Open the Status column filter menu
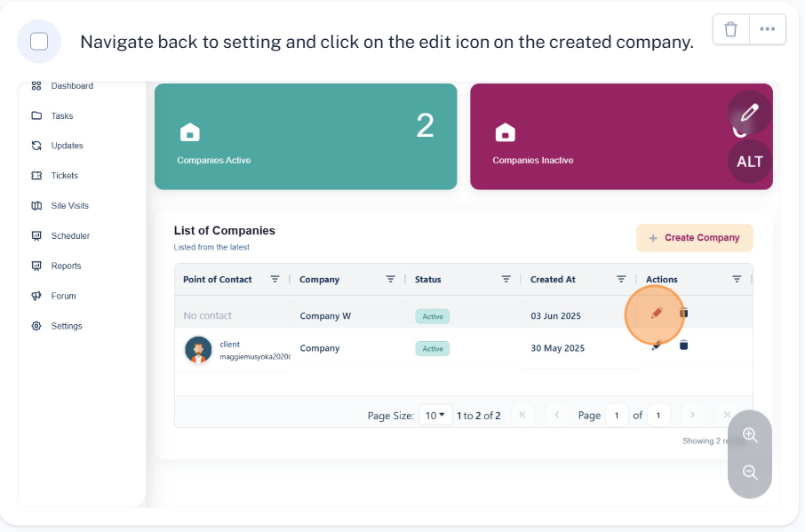This screenshot has width=805, height=532. (x=506, y=279)
